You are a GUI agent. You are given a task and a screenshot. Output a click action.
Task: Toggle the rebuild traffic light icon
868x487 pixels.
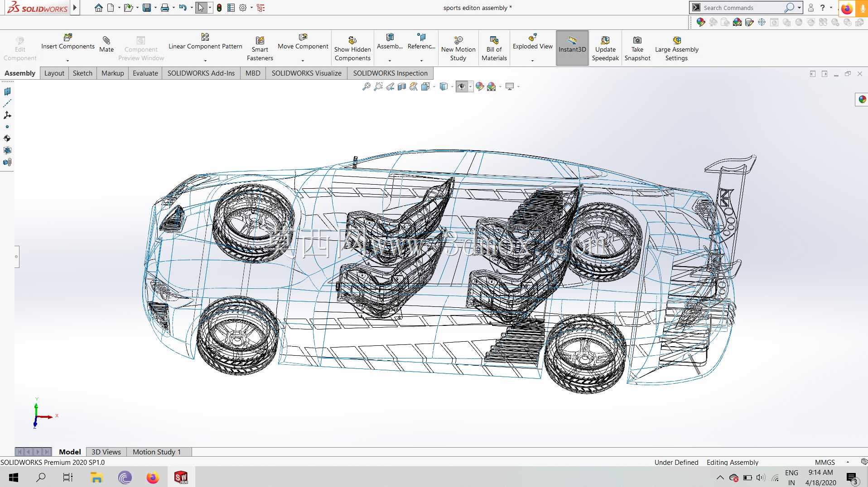219,8
